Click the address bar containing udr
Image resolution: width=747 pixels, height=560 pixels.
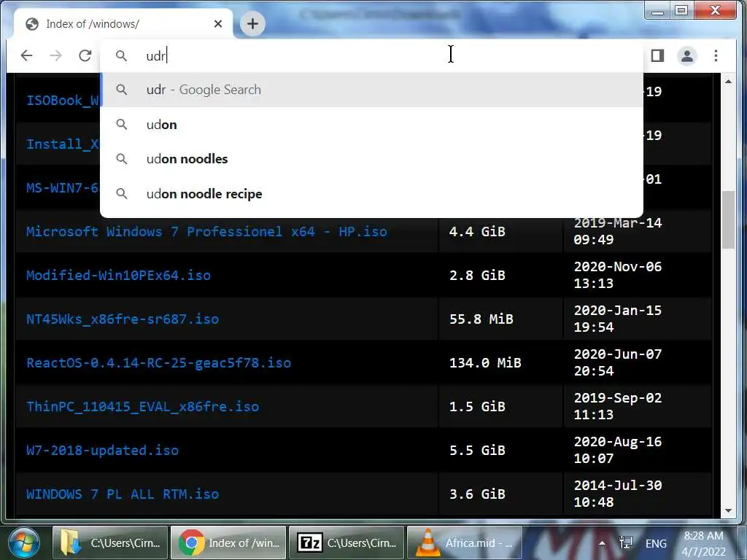[x=371, y=55]
